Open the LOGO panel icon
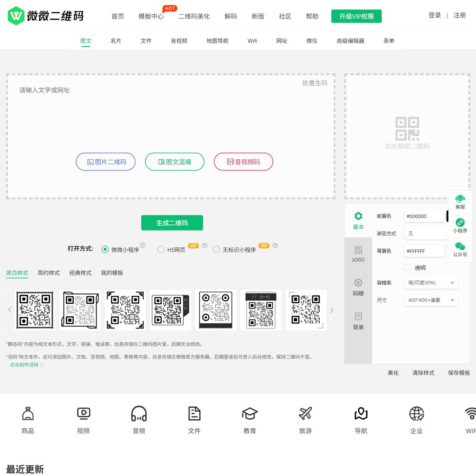The height and width of the screenshot is (476, 476). [358, 250]
